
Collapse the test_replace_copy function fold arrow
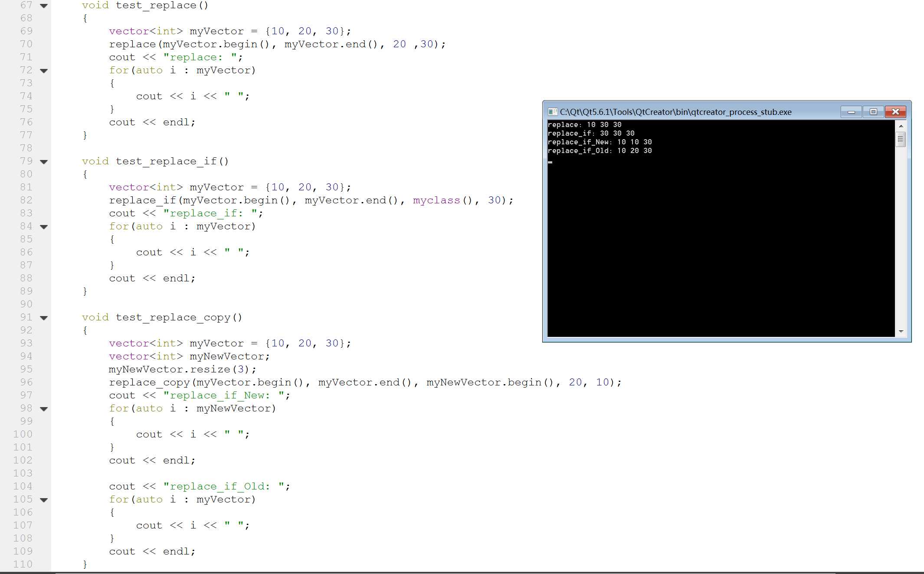tap(44, 318)
